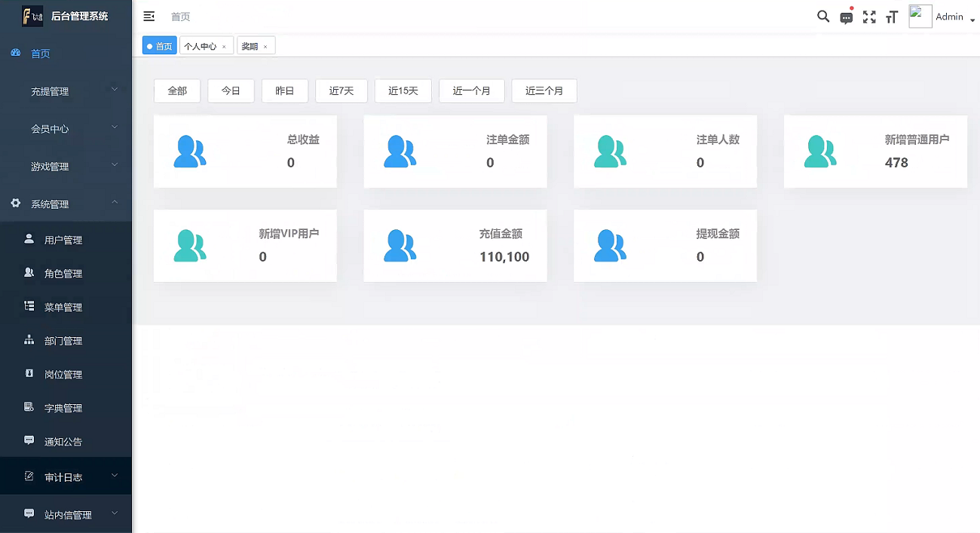
Task: Expand the 会员中心 menu chevron
Action: (115, 127)
